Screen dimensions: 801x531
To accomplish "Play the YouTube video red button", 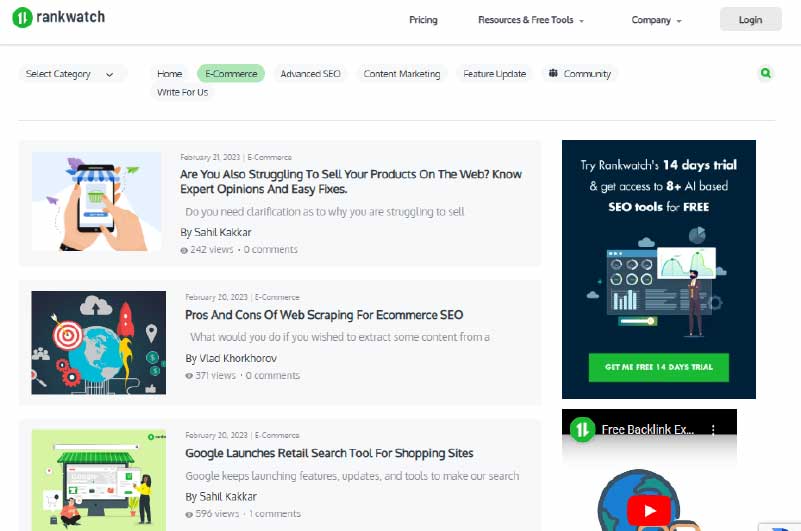I will click(649, 510).
